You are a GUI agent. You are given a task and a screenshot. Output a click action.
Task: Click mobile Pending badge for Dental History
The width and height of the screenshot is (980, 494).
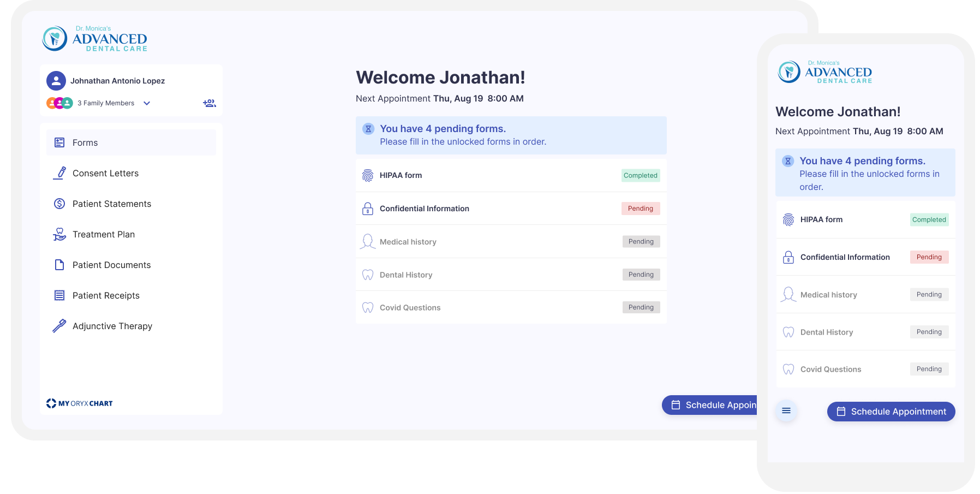pyautogui.click(x=929, y=332)
